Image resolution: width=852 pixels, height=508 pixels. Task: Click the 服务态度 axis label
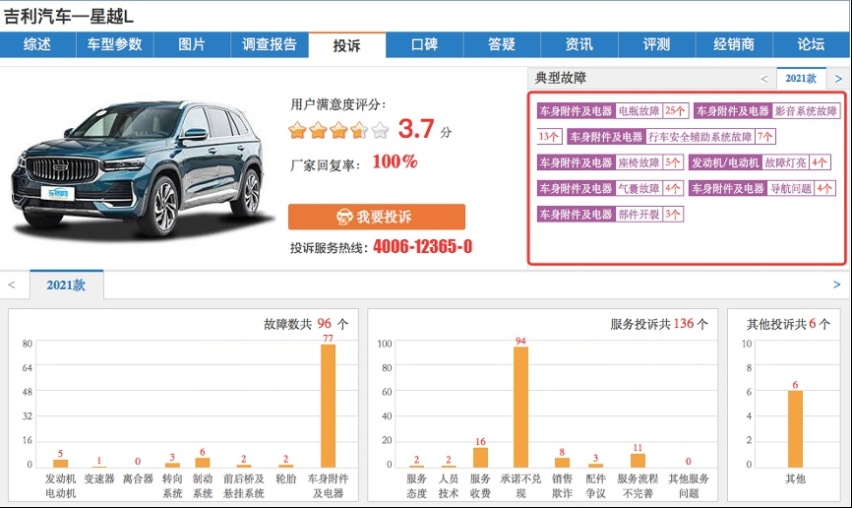417,486
